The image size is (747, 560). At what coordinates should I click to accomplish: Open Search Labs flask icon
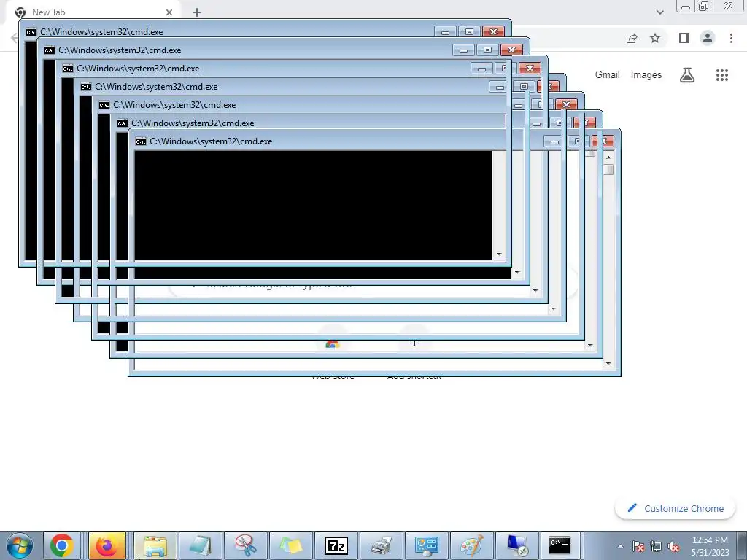[x=687, y=75]
